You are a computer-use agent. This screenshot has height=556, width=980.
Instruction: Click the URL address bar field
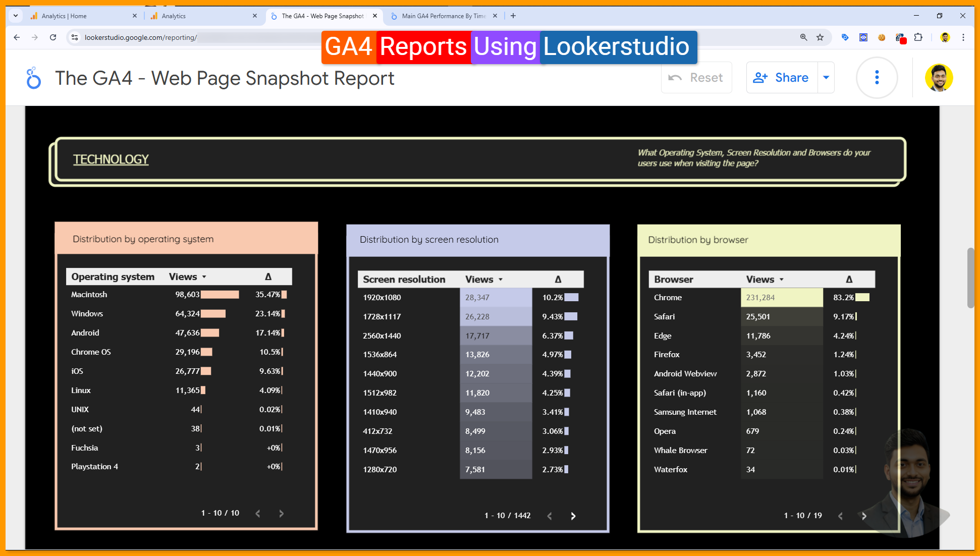202,37
